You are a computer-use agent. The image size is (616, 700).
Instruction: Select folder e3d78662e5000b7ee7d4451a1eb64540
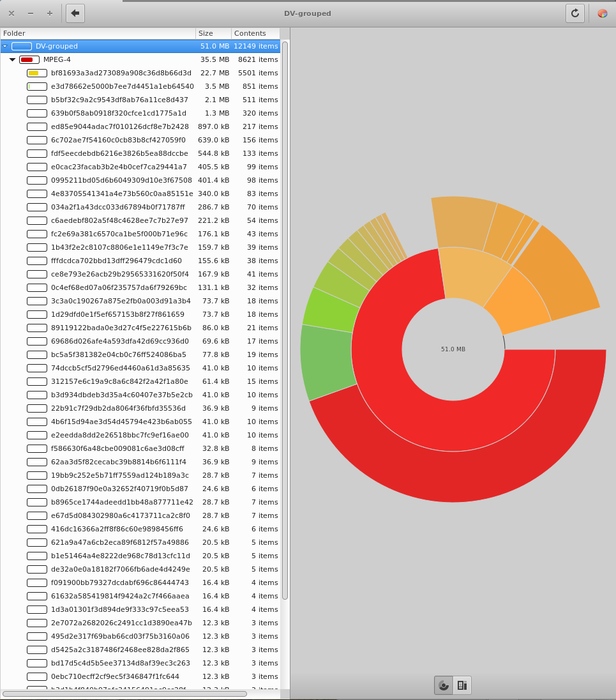(x=122, y=86)
